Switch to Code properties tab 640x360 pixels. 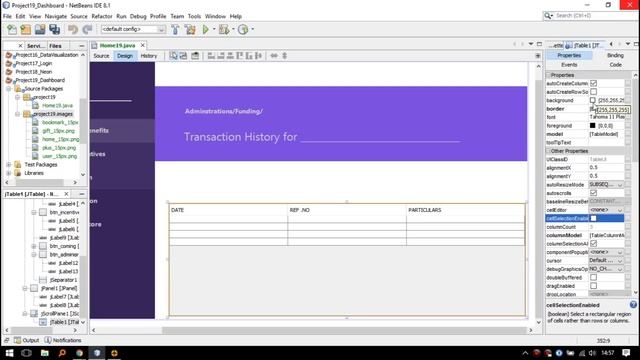click(x=616, y=64)
